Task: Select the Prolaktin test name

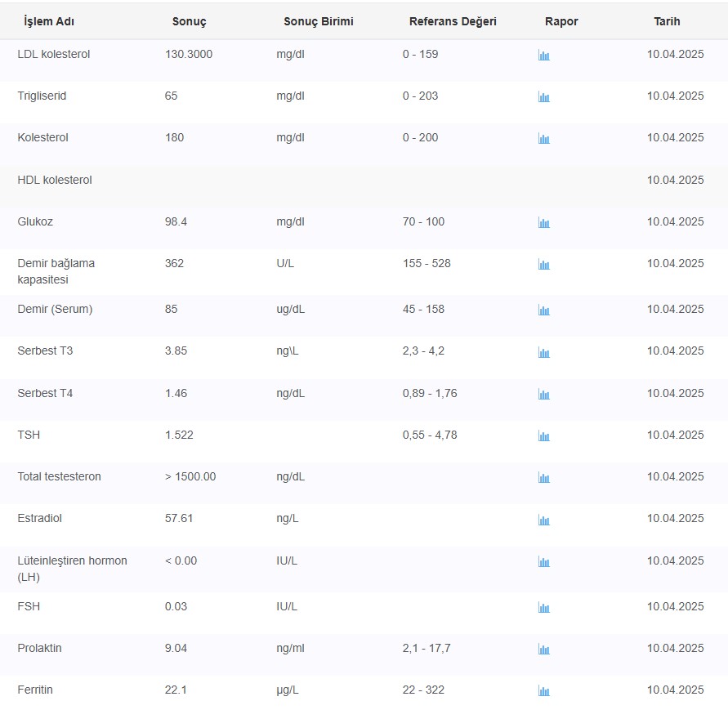Action: pyautogui.click(x=39, y=648)
